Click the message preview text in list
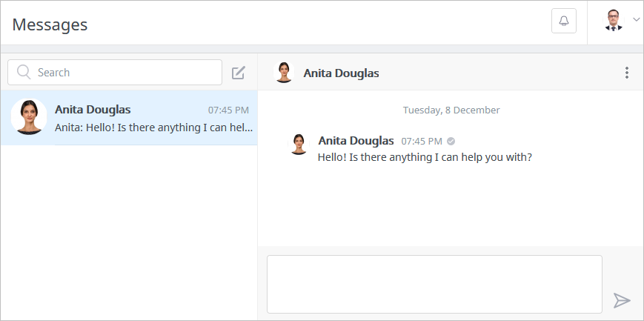This screenshot has height=321, width=644. 153,128
